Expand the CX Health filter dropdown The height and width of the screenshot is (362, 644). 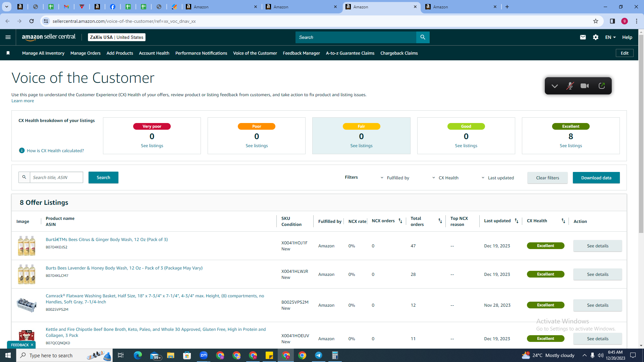[445, 178]
